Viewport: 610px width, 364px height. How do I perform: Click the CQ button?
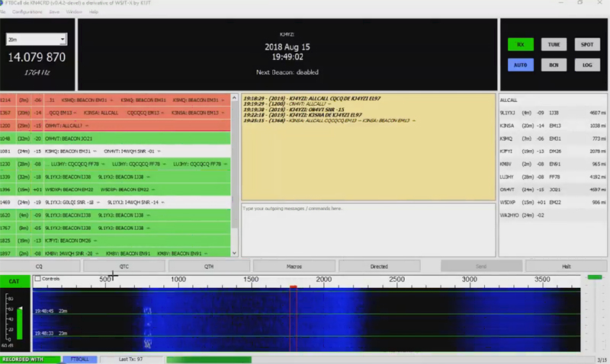click(x=39, y=266)
